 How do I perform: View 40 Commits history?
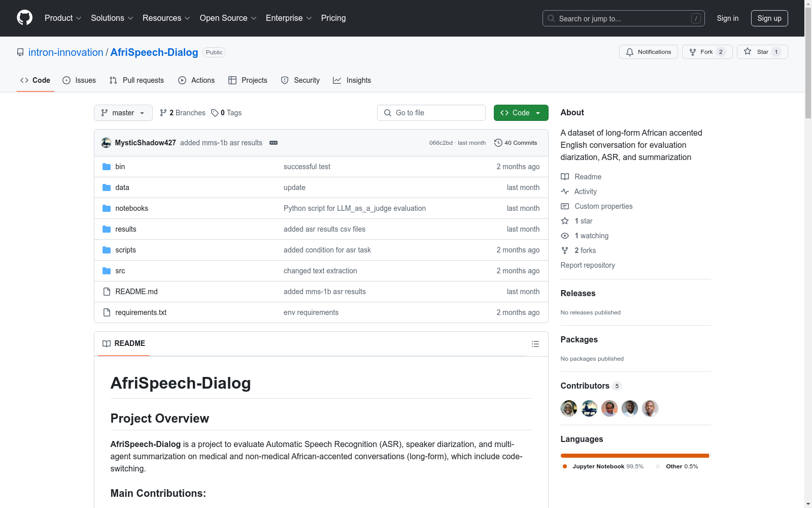pos(516,143)
